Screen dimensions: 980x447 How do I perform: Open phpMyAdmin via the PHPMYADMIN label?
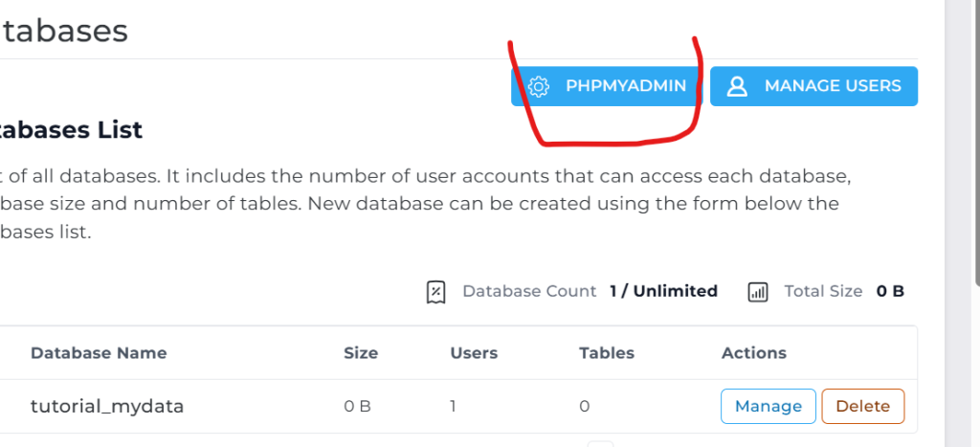[x=626, y=86]
